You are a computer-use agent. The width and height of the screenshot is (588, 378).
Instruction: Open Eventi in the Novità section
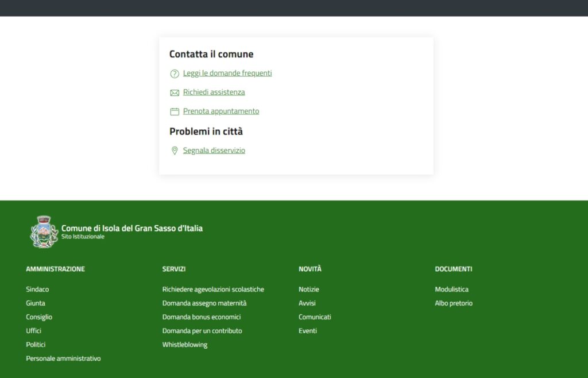pyautogui.click(x=308, y=331)
